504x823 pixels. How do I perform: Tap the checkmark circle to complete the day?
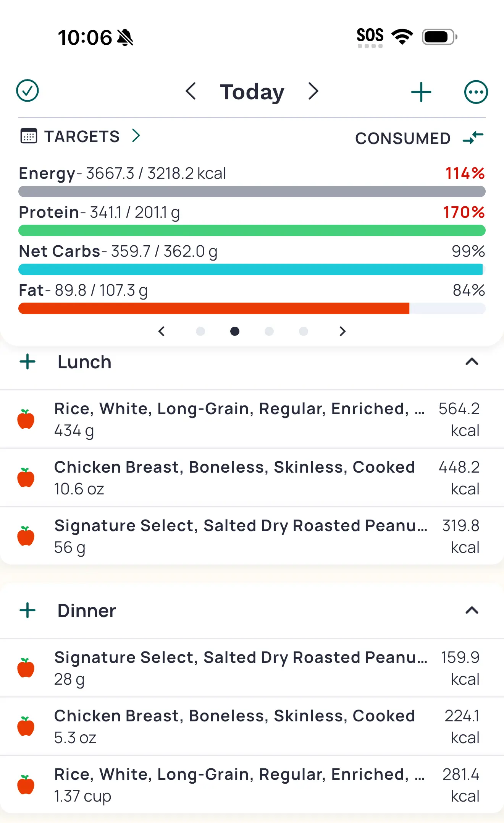tap(27, 91)
